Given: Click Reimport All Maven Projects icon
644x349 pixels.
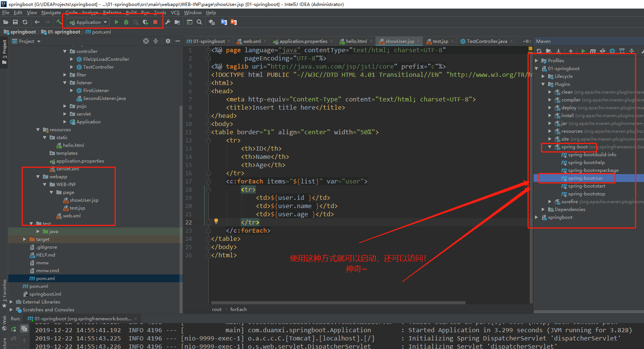Looking at the screenshot, I should (539, 51).
